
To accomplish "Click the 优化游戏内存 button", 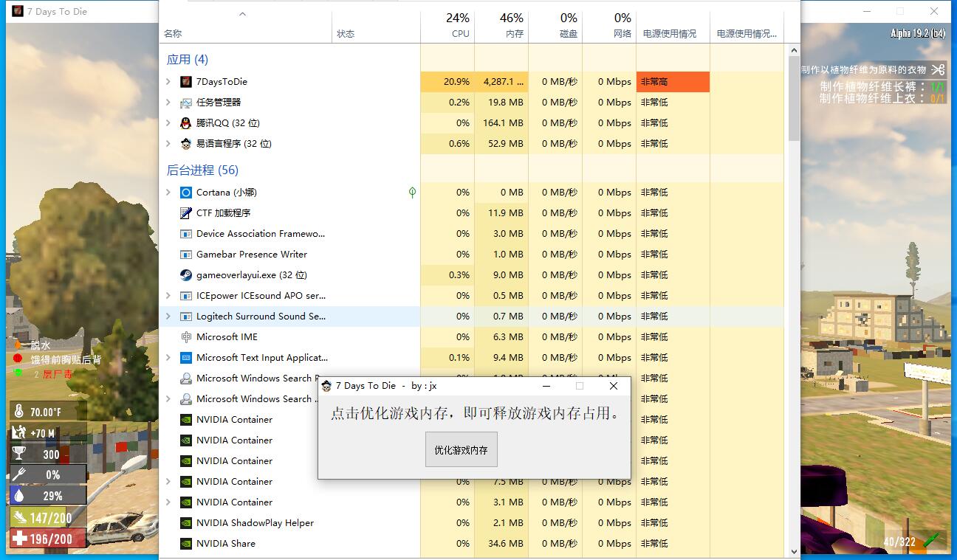I will pyautogui.click(x=462, y=449).
